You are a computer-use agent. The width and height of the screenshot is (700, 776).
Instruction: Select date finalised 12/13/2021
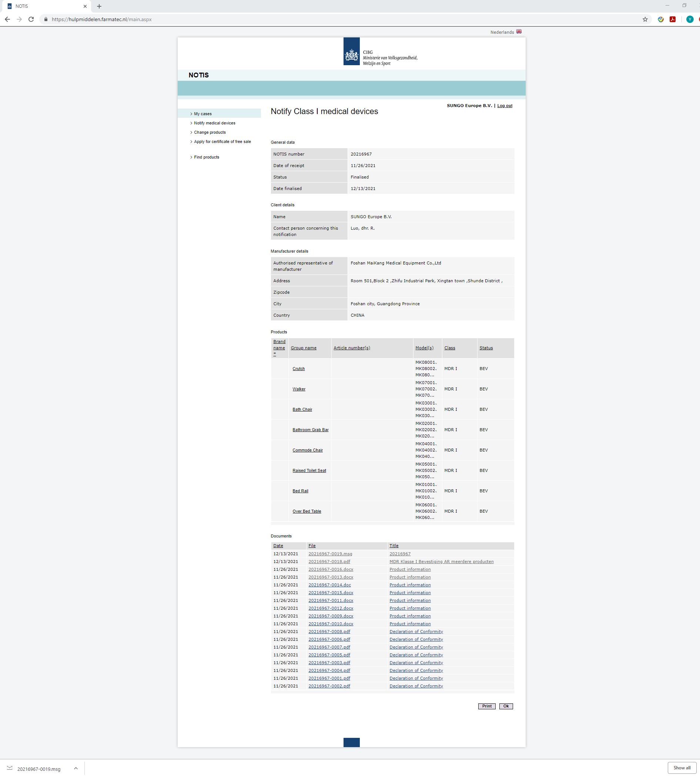[363, 189]
